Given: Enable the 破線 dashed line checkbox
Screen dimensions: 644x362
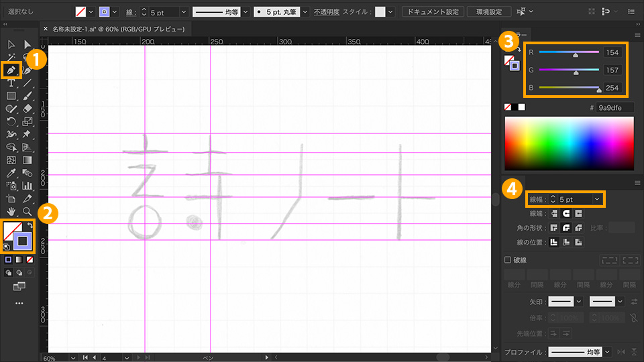Looking at the screenshot, I should [508, 260].
